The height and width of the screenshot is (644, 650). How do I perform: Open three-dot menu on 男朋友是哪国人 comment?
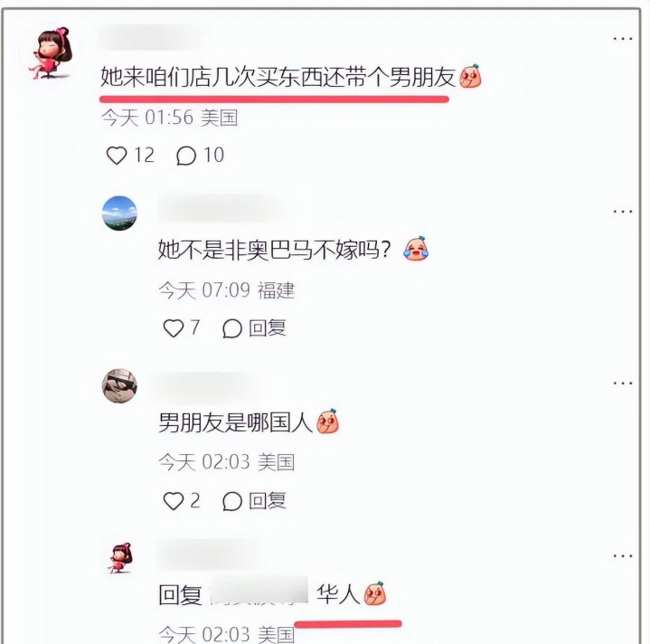pyautogui.click(x=623, y=384)
